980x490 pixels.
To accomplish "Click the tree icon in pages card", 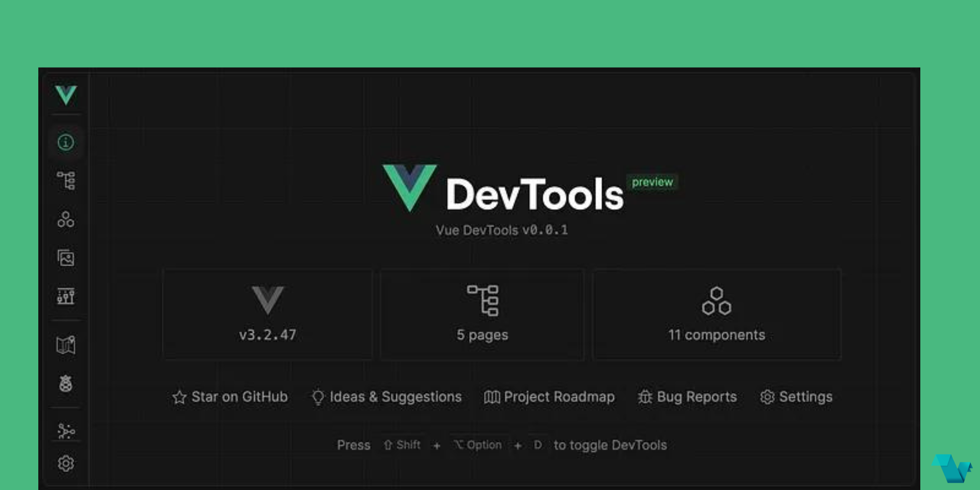I will (x=482, y=300).
